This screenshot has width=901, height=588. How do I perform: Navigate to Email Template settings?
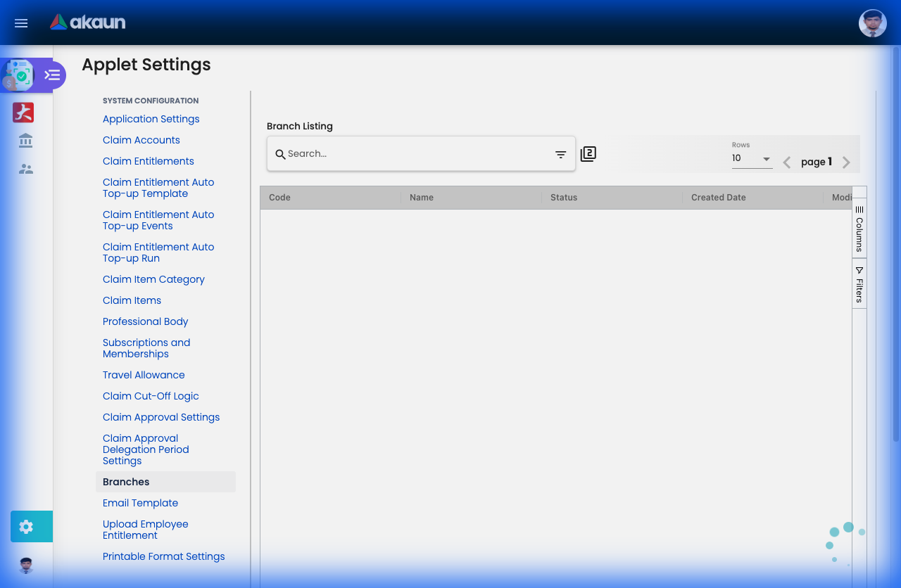coord(140,503)
